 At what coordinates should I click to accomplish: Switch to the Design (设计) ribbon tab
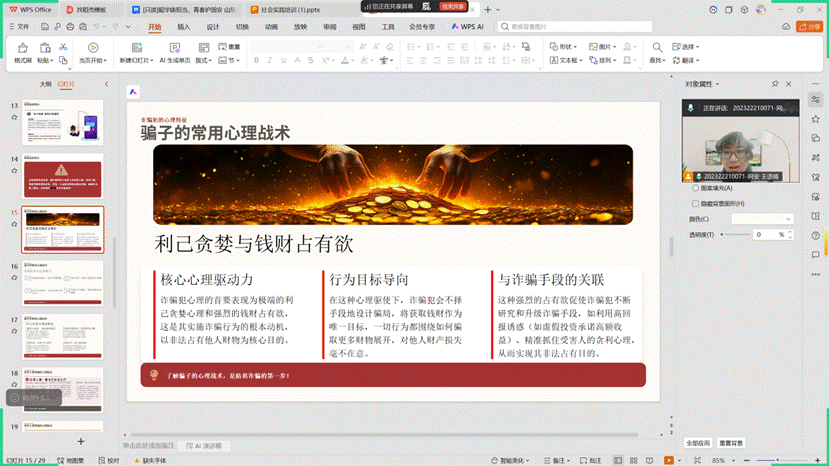(213, 27)
